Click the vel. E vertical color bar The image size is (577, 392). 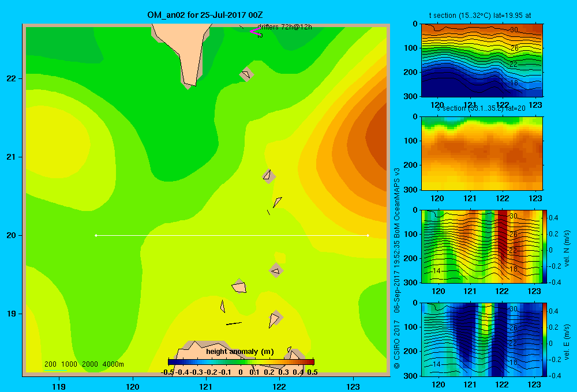point(545,340)
